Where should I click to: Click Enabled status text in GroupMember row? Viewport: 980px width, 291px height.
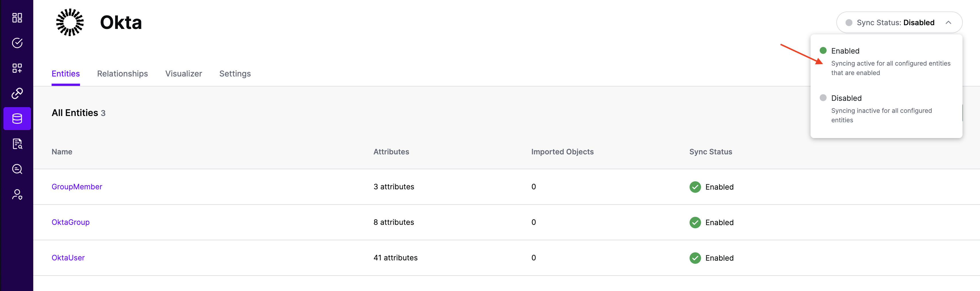coord(719,187)
